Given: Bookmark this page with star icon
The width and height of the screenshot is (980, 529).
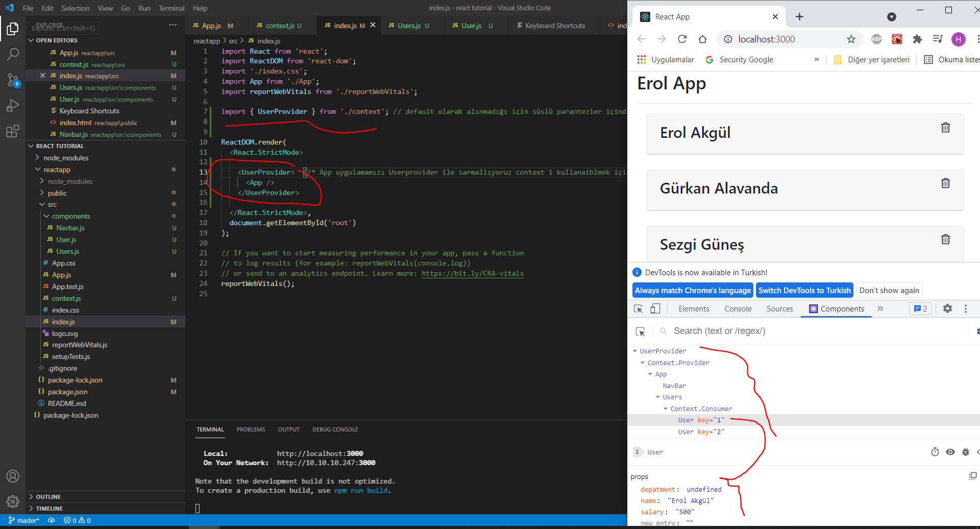Looking at the screenshot, I should coord(851,39).
